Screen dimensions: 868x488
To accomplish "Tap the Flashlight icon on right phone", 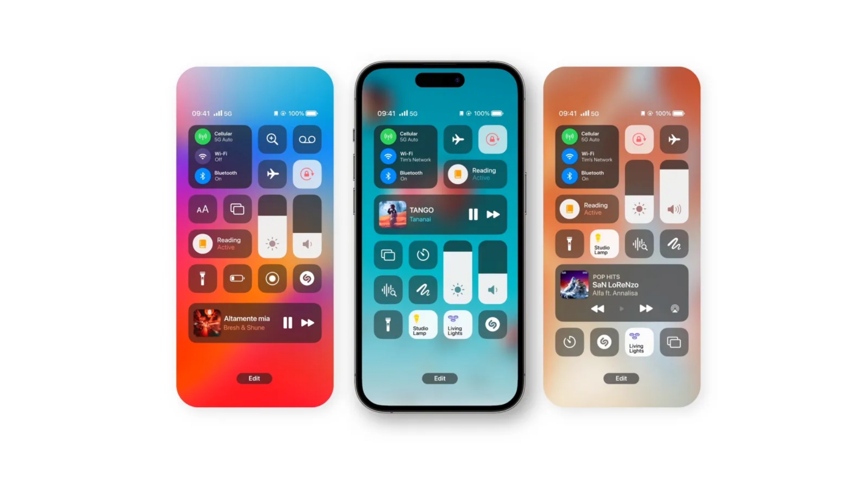I will [x=567, y=244].
